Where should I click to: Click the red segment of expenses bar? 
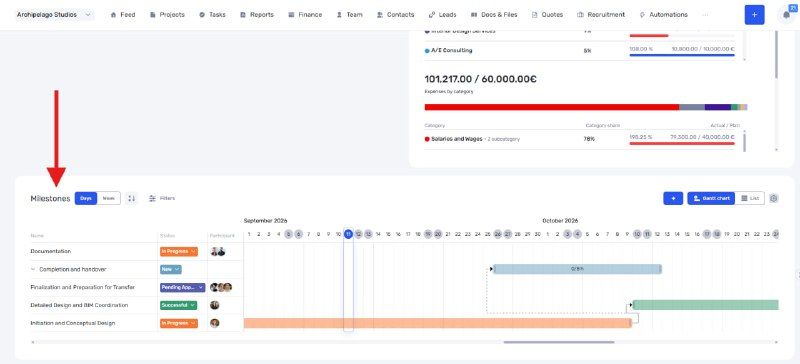pos(552,107)
